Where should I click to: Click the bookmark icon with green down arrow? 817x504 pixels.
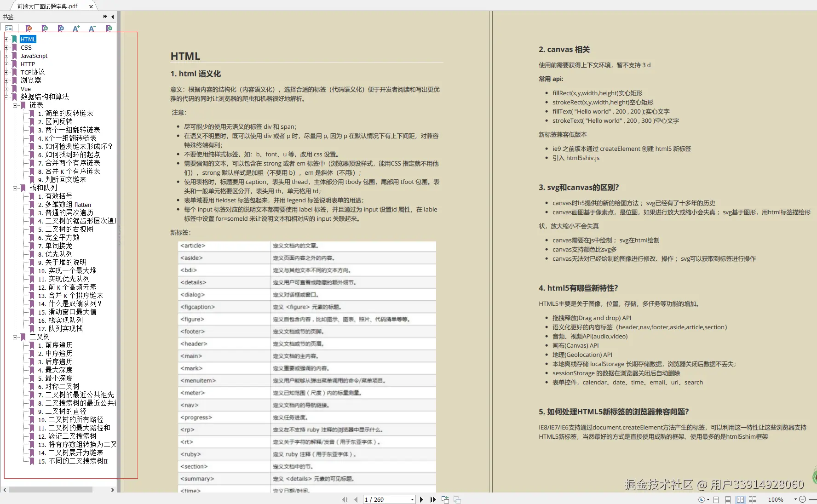coord(109,29)
